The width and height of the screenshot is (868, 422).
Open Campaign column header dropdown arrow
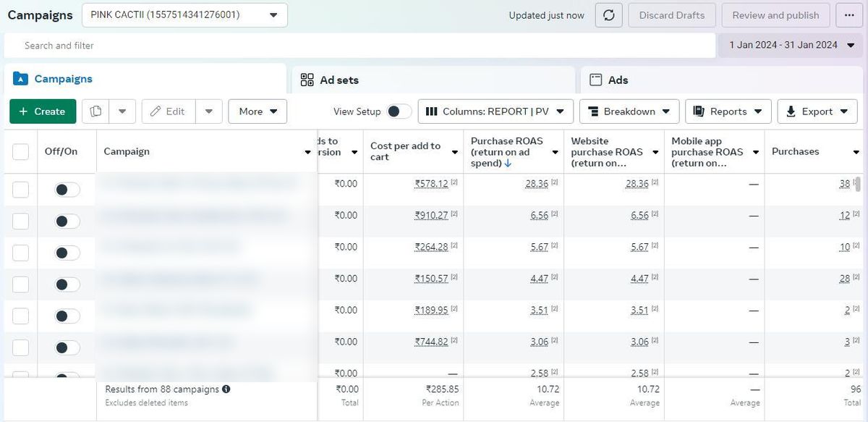point(307,152)
